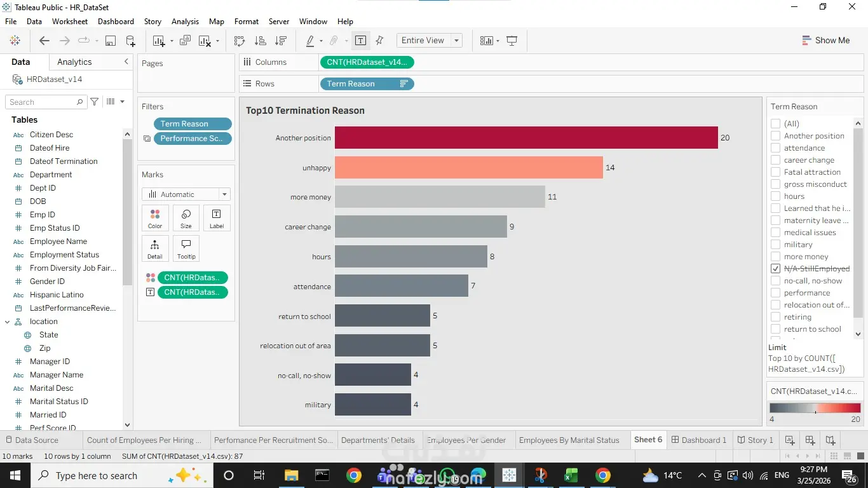This screenshot has height=488, width=868.
Task: Click the Sort Descending toolbar icon
Action: [280, 41]
